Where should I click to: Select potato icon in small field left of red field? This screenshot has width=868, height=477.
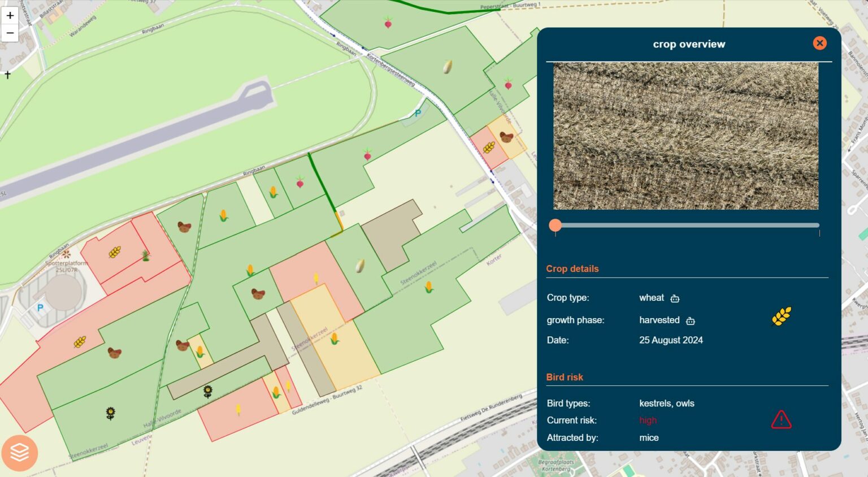click(258, 294)
